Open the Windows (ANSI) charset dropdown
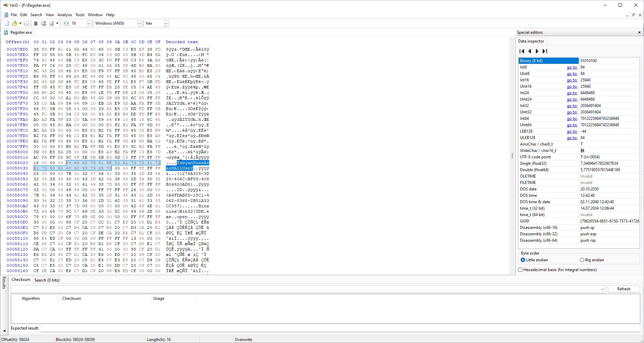 point(140,23)
